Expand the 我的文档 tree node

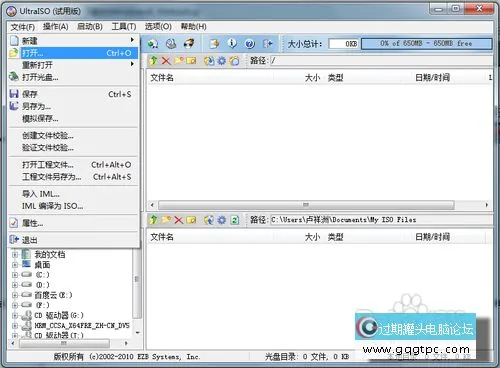click(x=15, y=254)
